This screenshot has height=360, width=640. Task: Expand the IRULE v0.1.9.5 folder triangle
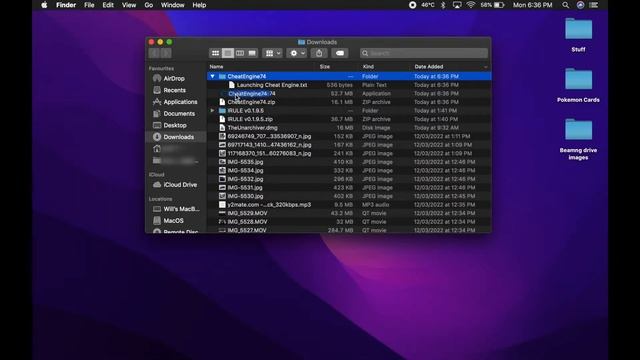[x=212, y=111]
